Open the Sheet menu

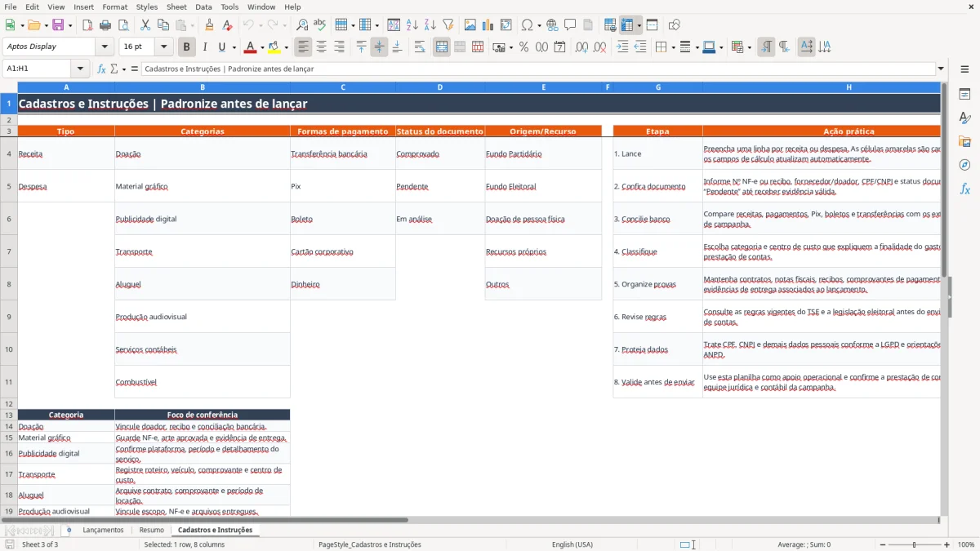click(x=176, y=7)
